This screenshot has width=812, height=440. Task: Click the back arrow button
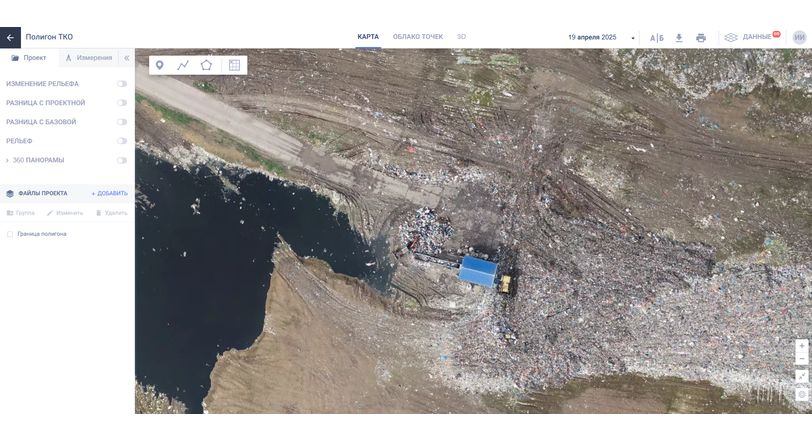pyautogui.click(x=10, y=37)
